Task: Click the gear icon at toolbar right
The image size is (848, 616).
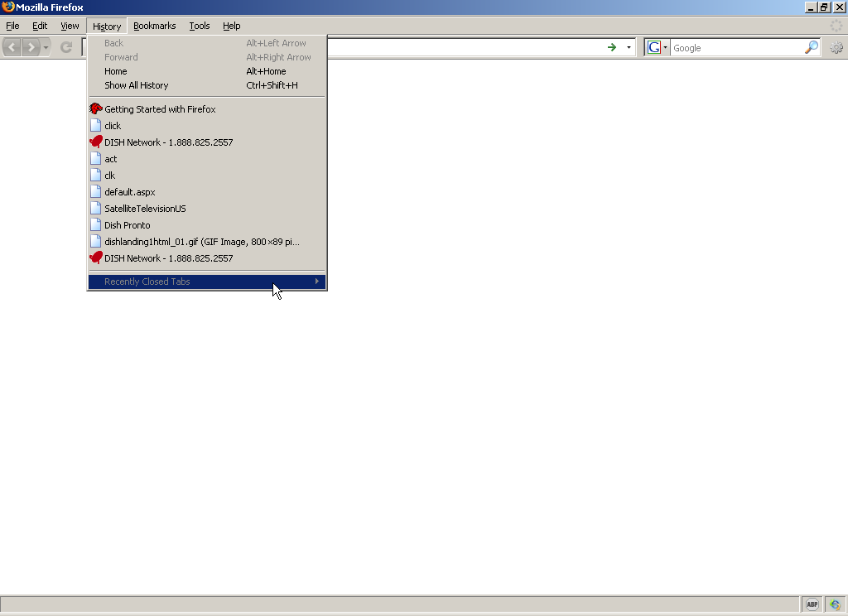Action: [836, 47]
